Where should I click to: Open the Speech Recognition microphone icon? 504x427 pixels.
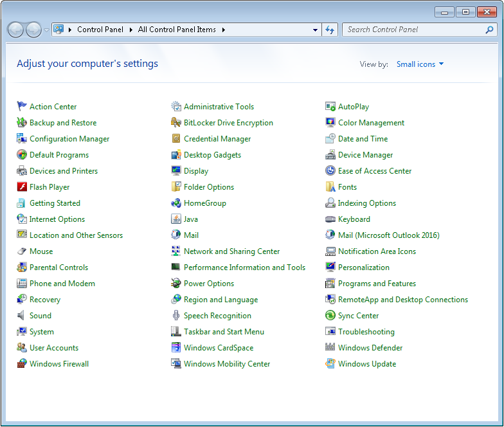coord(176,315)
